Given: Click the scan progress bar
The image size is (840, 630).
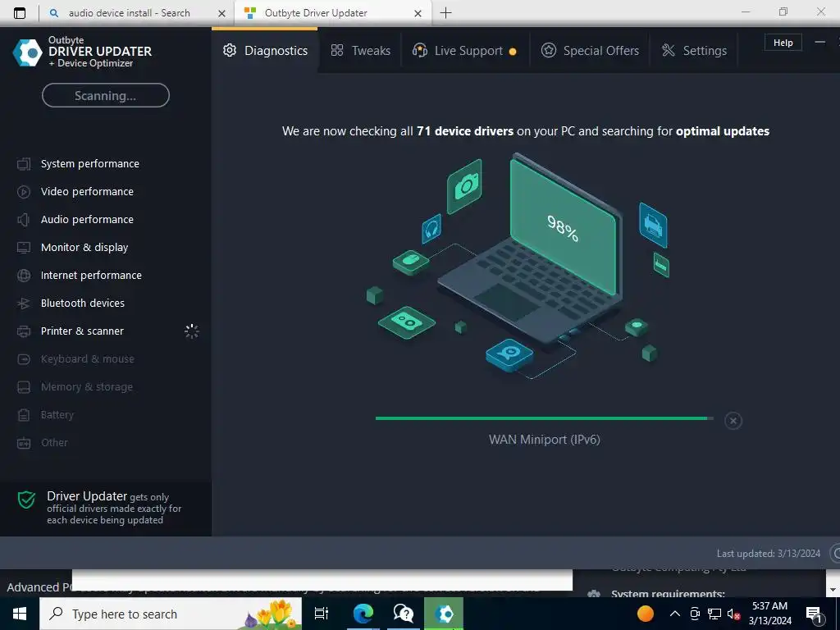Looking at the screenshot, I should pos(545,418).
